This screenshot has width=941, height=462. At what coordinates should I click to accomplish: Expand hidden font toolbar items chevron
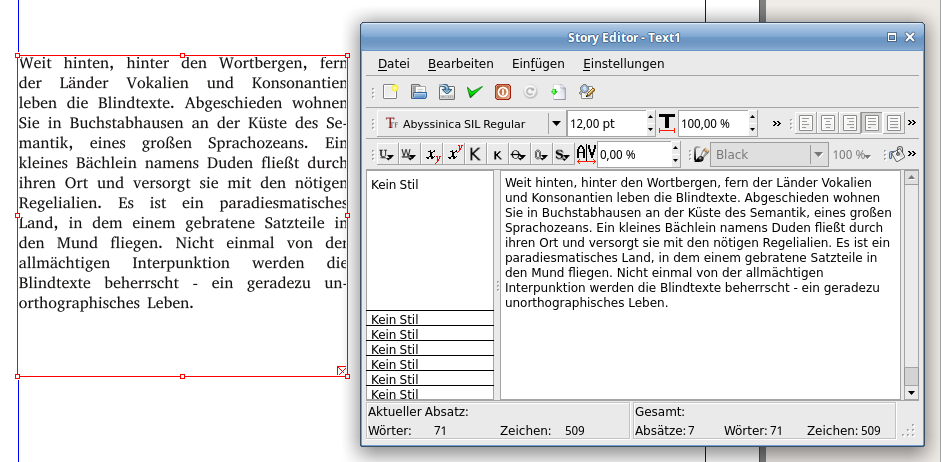click(x=777, y=124)
